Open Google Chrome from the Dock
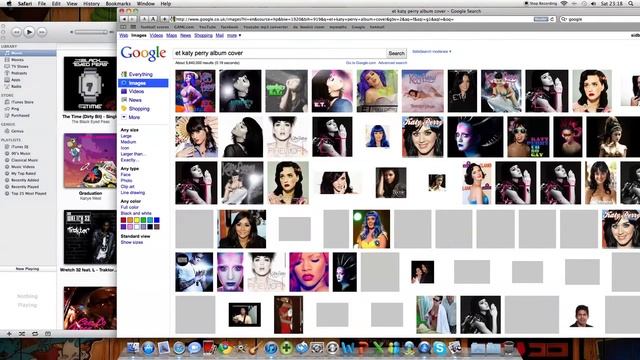 [224, 348]
